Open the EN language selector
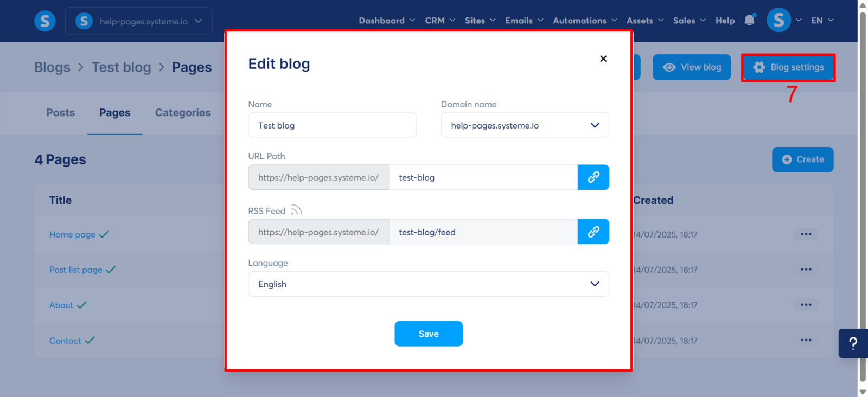868x397 pixels. click(822, 21)
